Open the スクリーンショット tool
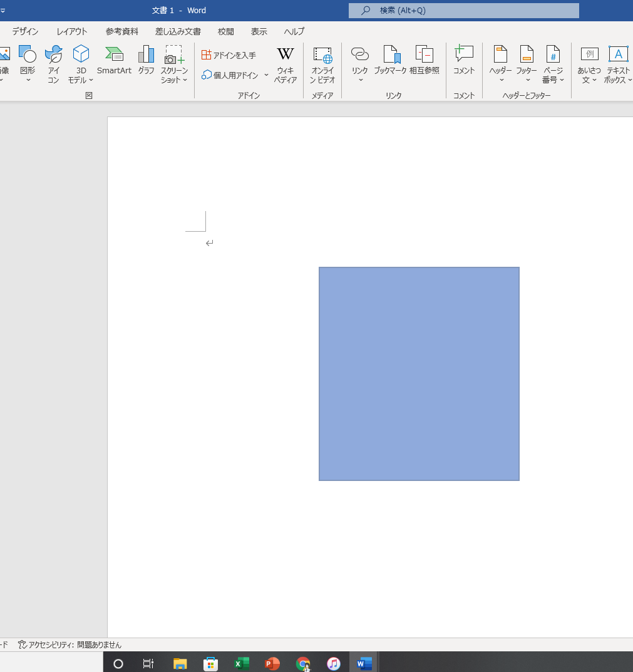Image resolution: width=633 pixels, height=672 pixels. (174, 63)
